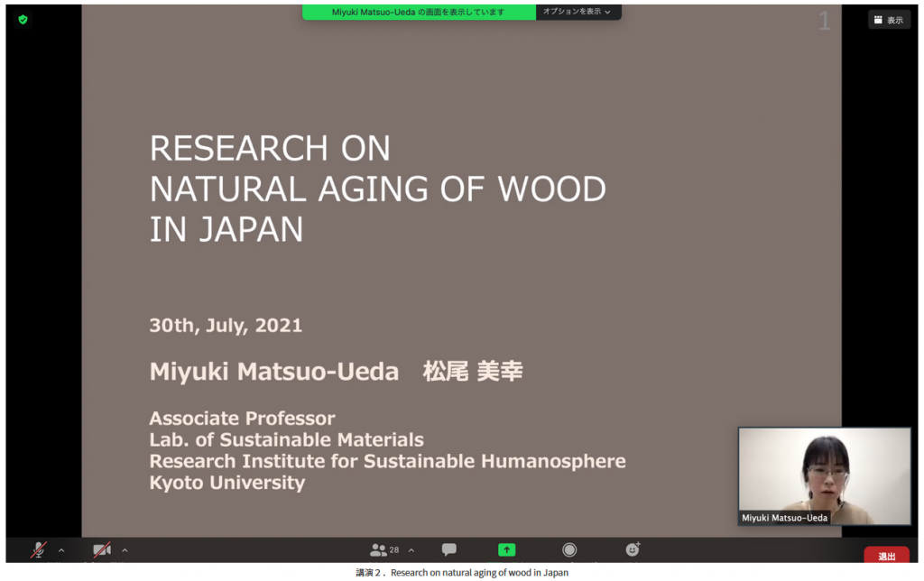Open the 表示 view button
The width and height of the screenshot is (924, 581).
pos(889,20)
